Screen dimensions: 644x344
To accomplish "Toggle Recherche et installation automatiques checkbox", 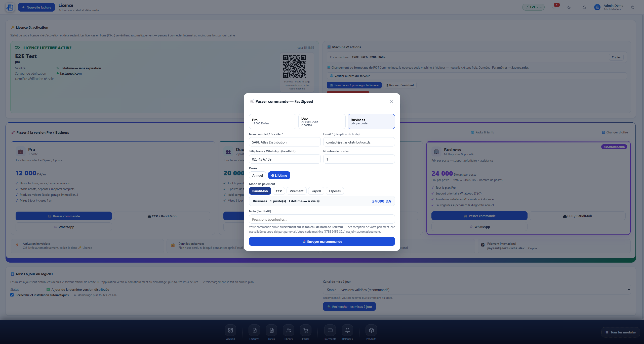I will (x=12, y=295).
